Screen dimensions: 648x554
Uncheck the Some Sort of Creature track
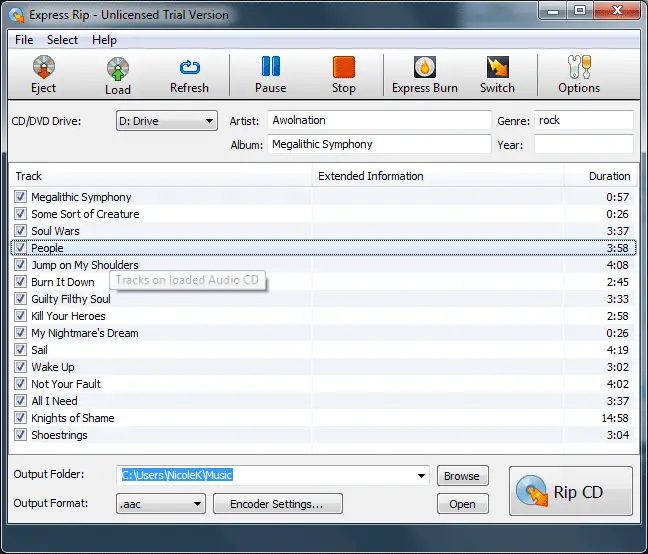click(x=20, y=214)
